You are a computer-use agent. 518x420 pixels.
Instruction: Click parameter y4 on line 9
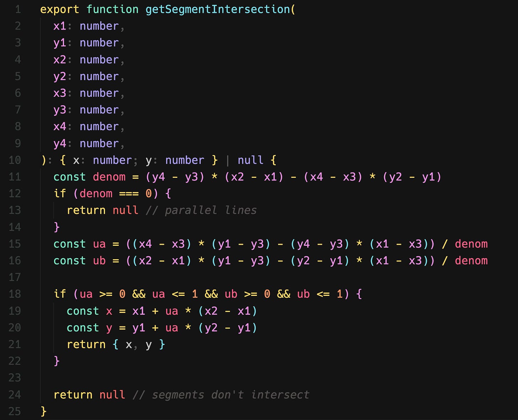click(60, 143)
